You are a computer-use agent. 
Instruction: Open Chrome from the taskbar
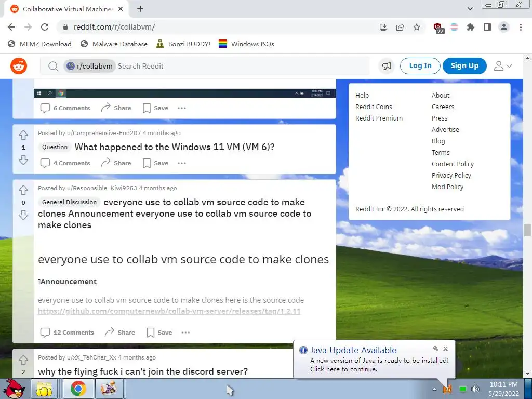click(x=78, y=389)
